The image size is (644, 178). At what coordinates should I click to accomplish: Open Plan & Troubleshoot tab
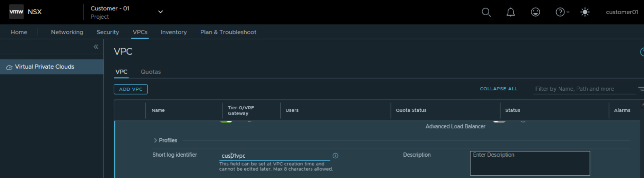[228, 32]
